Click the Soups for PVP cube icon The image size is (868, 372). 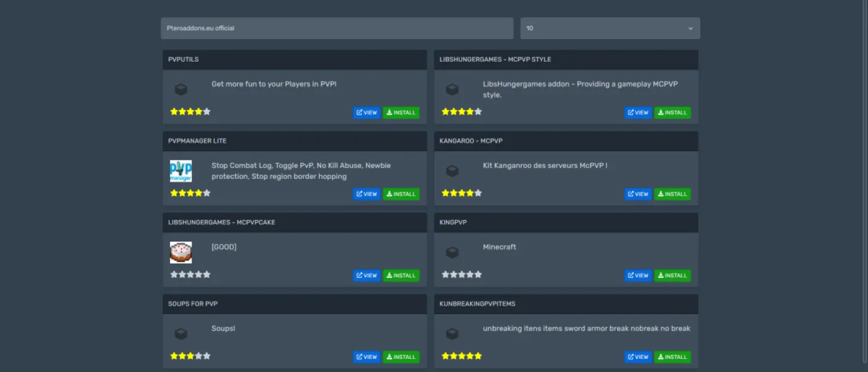tap(181, 334)
